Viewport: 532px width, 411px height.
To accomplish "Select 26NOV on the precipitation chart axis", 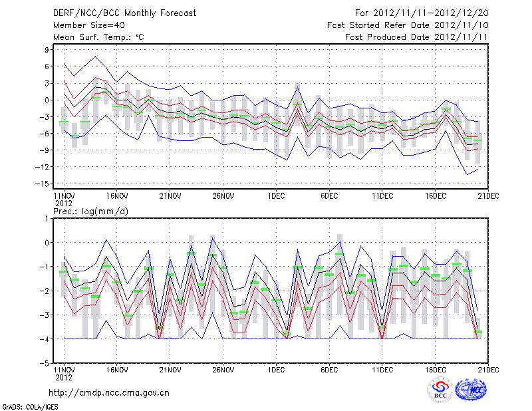I will pos(223,369).
